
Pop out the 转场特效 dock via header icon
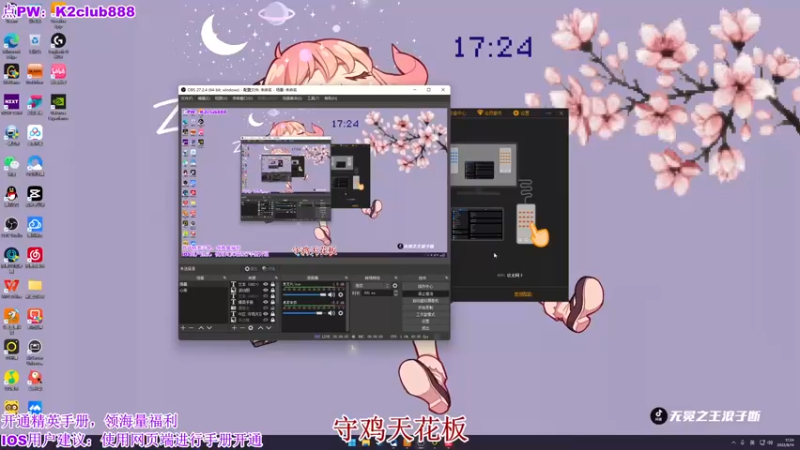pyautogui.click(x=396, y=278)
